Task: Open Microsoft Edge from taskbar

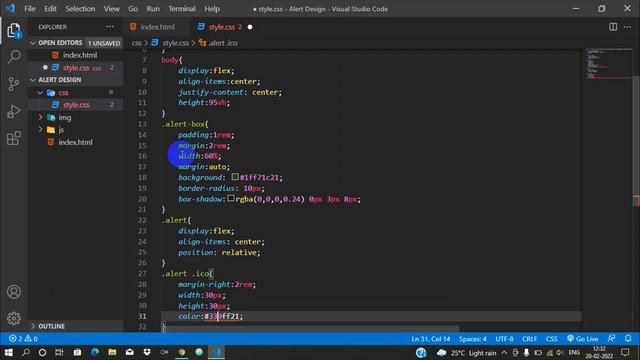Action: pyautogui.click(x=95, y=352)
